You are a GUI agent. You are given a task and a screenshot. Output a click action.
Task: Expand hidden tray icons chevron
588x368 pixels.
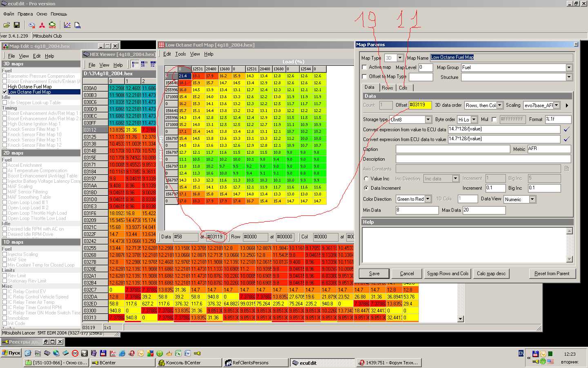coord(529,358)
